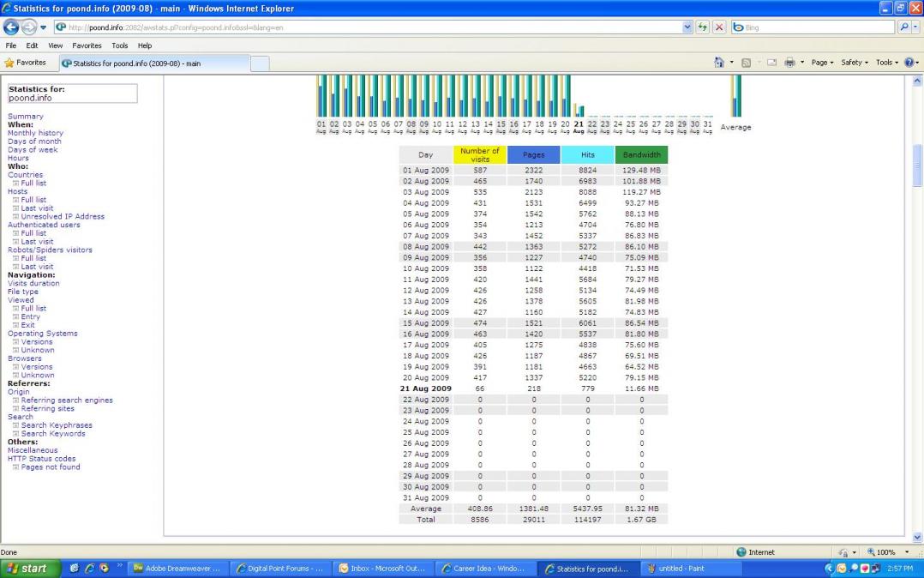Open Robots/Spiders visitors link
Image resolution: width=924 pixels, height=578 pixels.
coord(50,250)
